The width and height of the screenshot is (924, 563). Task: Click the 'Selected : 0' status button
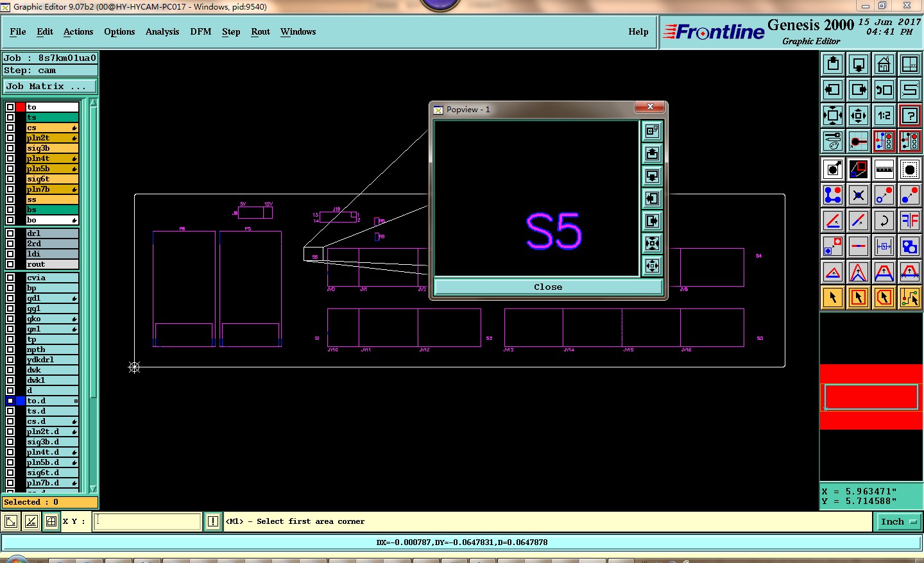pos(50,502)
